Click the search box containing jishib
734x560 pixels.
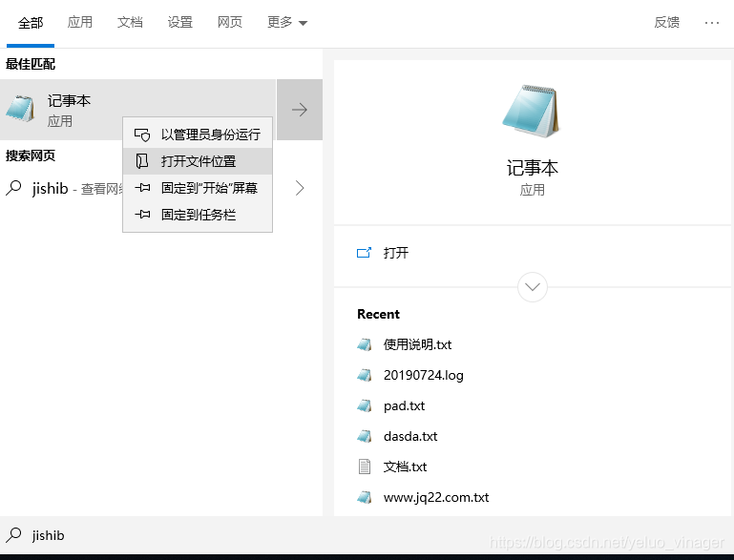tap(367, 535)
